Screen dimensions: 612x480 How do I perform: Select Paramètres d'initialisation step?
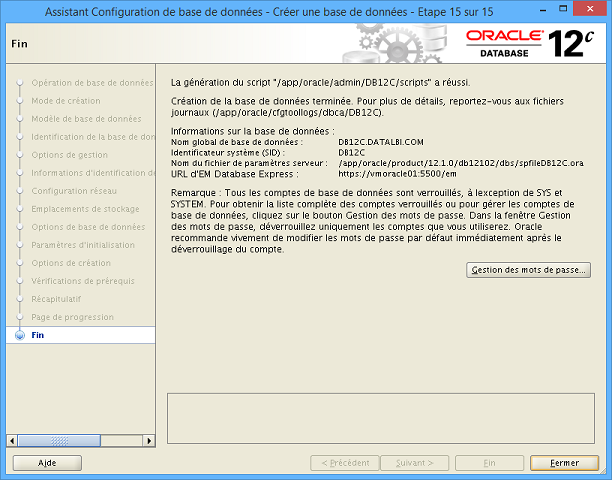tap(83, 245)
